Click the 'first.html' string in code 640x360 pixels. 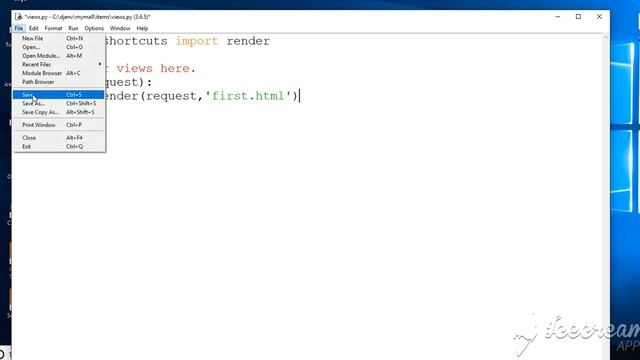pos(248,96)
